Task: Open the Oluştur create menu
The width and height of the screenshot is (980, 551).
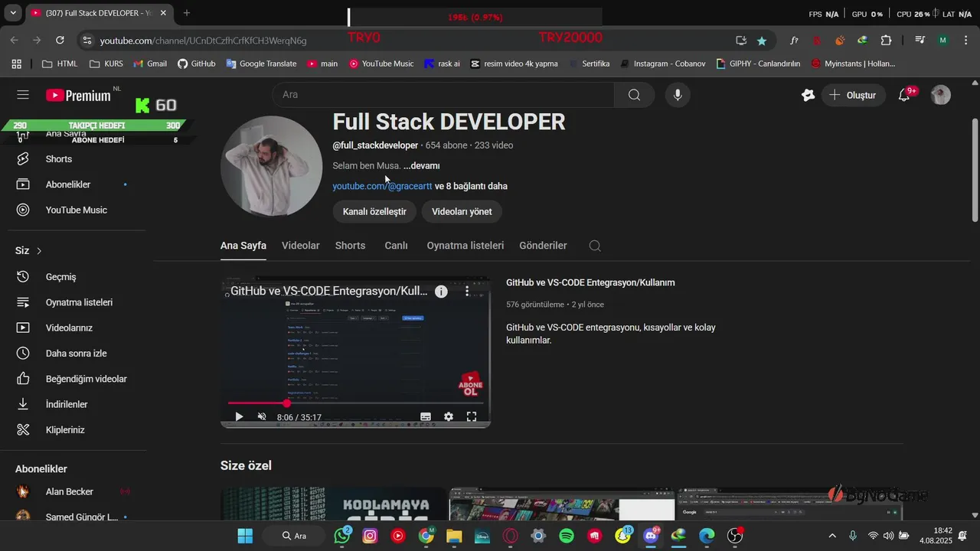Action: click(854, 95)
